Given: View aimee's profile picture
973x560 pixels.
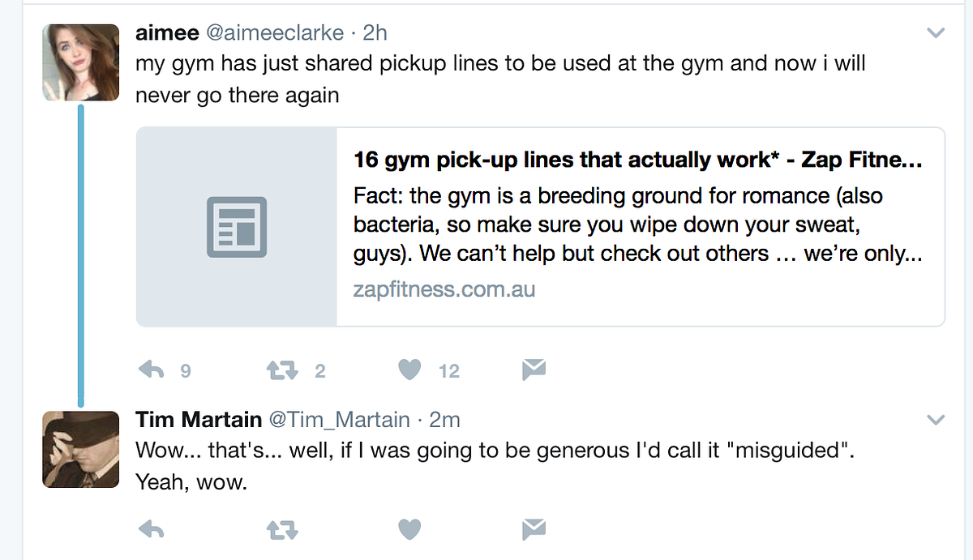Looking at the screenshot, I should (x=80, y=62).
